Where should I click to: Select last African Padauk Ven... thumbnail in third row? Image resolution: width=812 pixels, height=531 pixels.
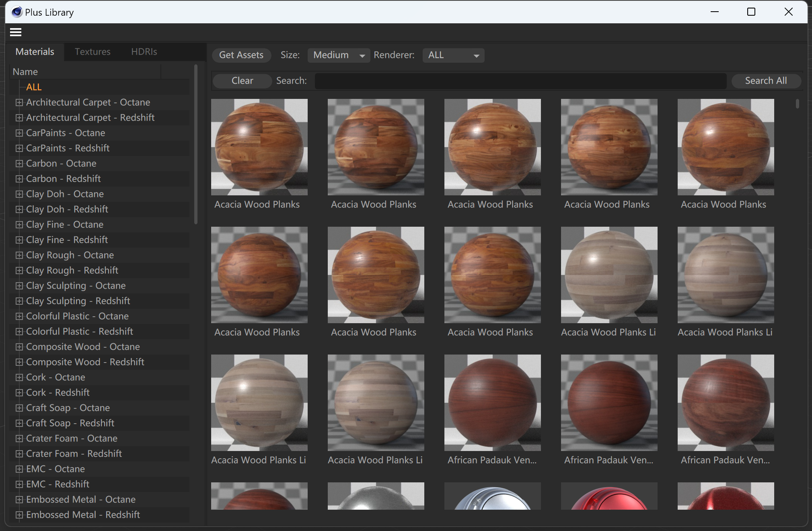tap(726, 403)
